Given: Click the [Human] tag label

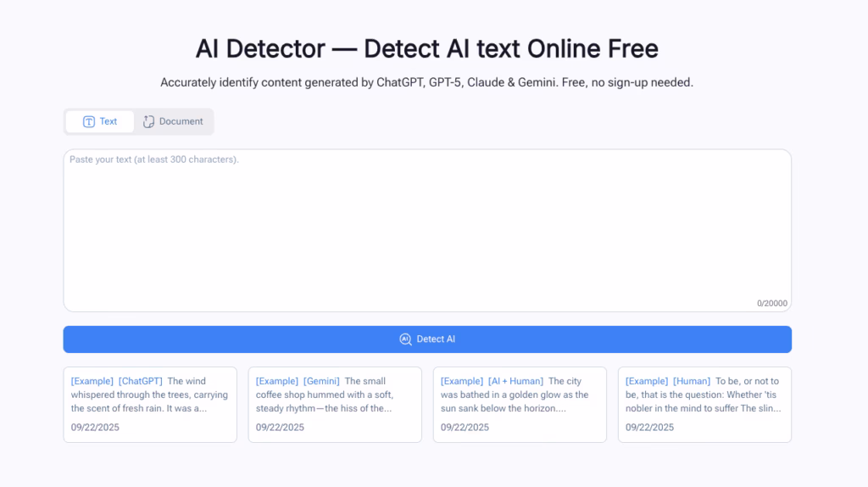Looking at the screenshot, I should click(x=692, y=381).
